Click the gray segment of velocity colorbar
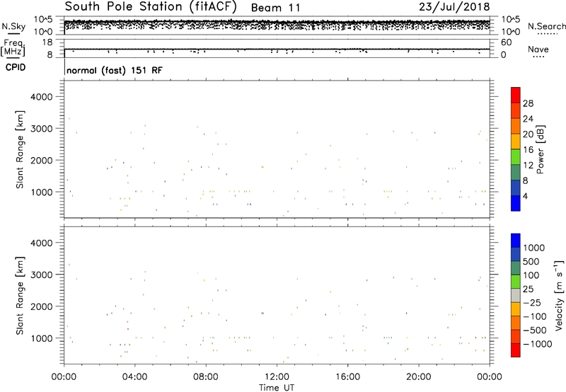Viewport: 566px width, 392px height. [x=516, y=296]
